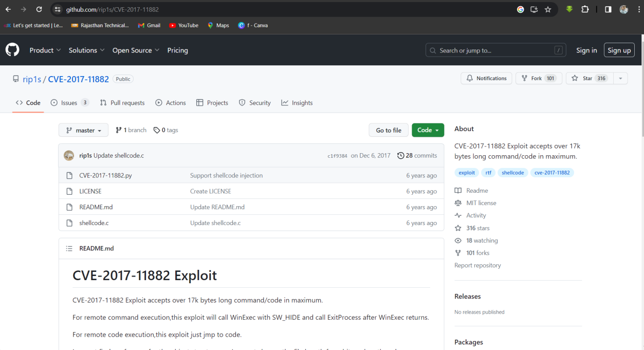Toggle Notifications for this repository
The height and width of the screenshot is (350, 644).
[x=486, y=78]
